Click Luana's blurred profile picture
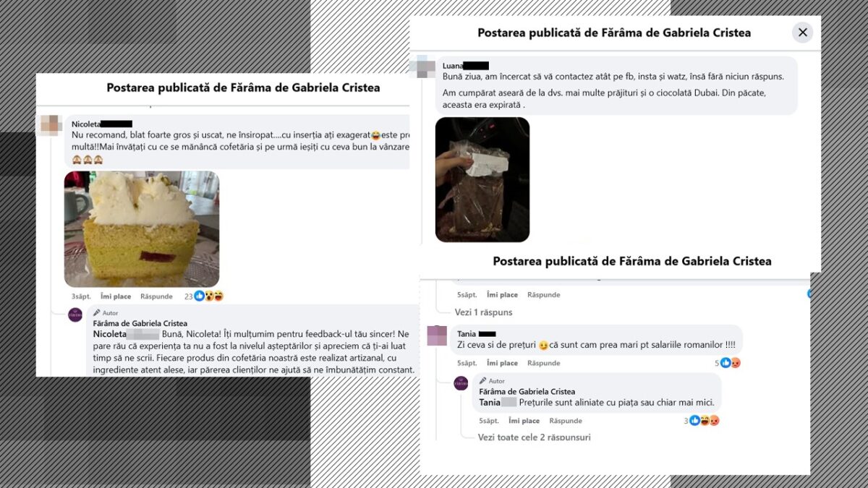 [x=422, y=66]
